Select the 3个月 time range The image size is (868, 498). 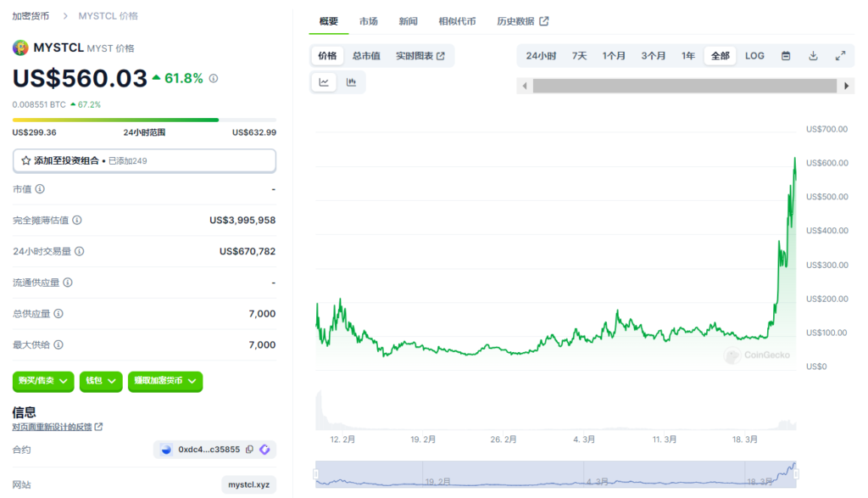point(654,56)
